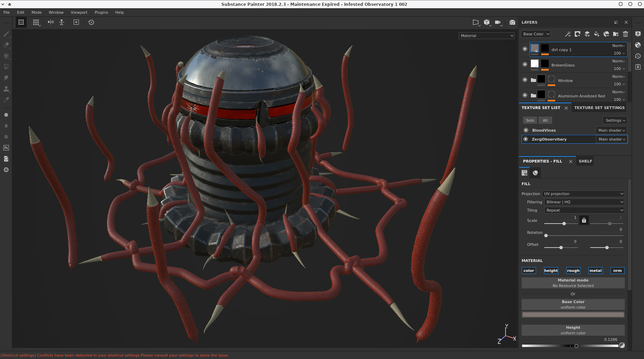Click the Solo button in Texture Set List
This screenshot has width=644, height=359.
pos(530,120)
